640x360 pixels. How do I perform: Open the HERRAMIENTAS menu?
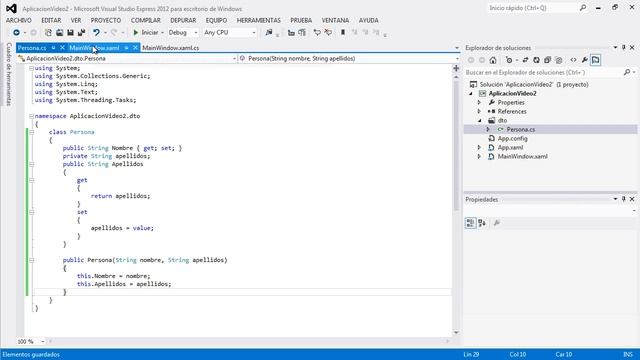pos(259,20)
